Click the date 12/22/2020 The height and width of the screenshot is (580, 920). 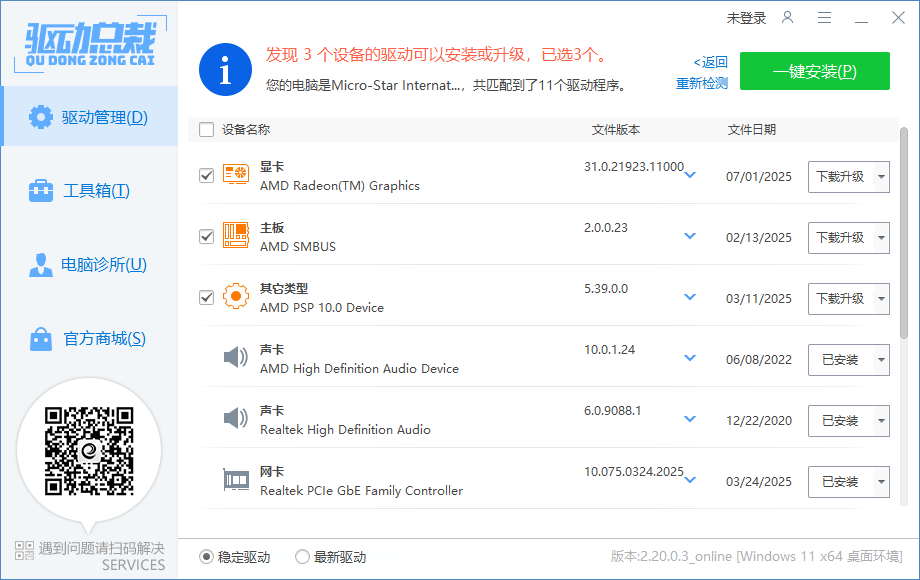[759, 420]
